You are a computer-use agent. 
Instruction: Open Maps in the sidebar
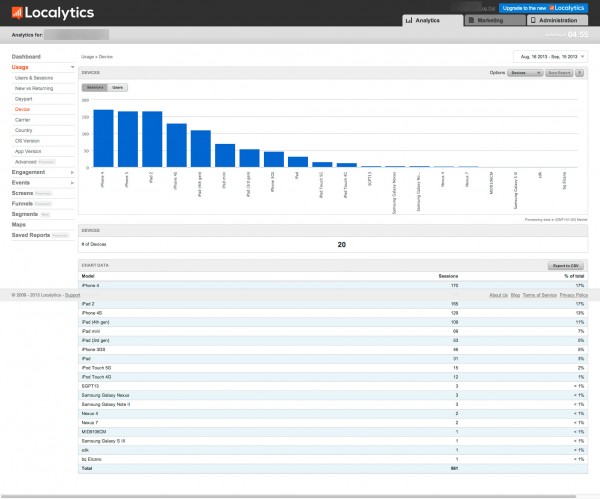click(x=19, y=225)
